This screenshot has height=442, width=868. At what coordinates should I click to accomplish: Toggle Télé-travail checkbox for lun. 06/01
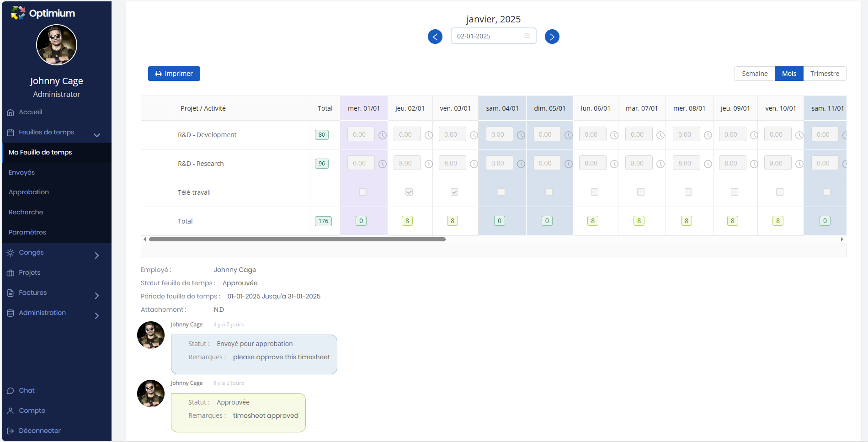(595, 192)
